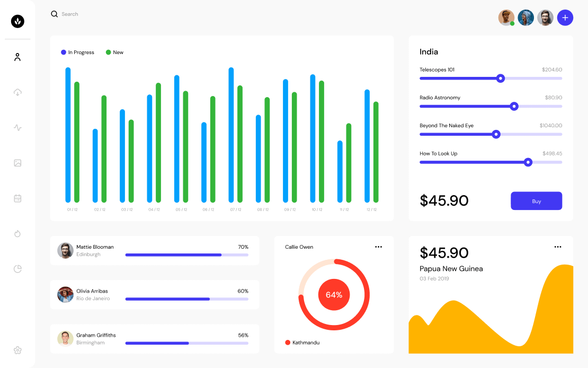Open the pie chart sidebar icon
588x368 pixels.
[x=17, y=269]
